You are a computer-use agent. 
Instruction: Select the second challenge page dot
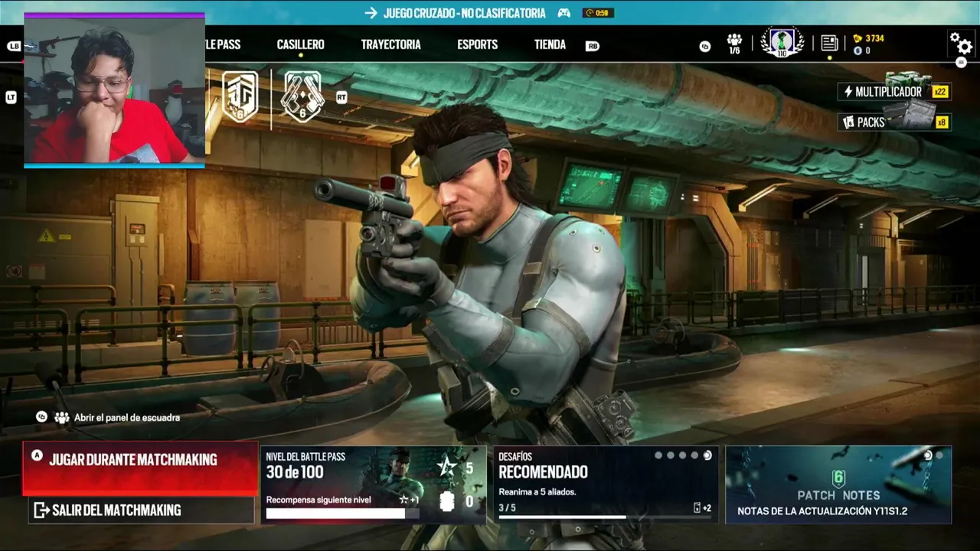click(671, 455)
